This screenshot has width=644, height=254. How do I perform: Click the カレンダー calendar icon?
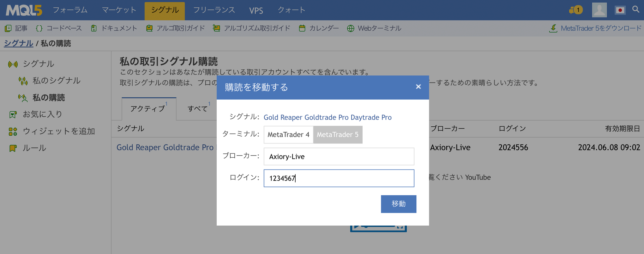[302, 28]
